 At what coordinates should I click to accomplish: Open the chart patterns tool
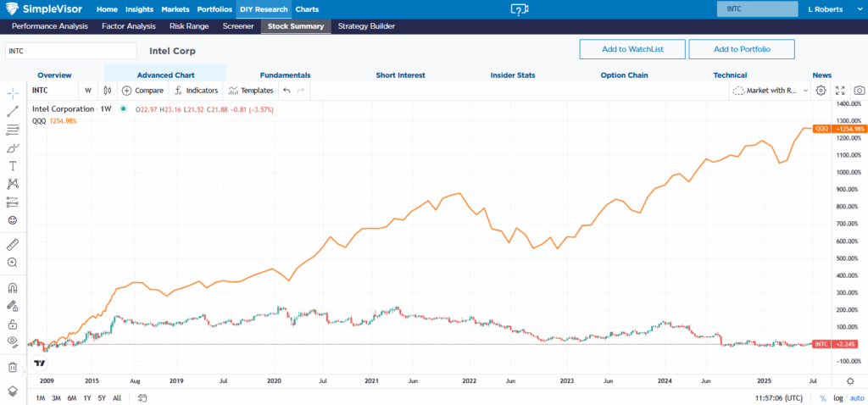coord(13,184)
